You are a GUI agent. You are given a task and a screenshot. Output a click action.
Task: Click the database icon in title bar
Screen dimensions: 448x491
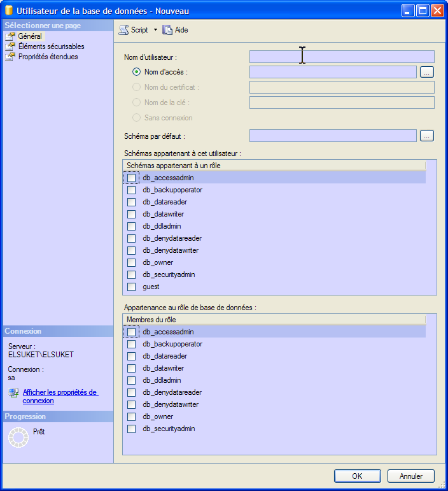(9, 11)
